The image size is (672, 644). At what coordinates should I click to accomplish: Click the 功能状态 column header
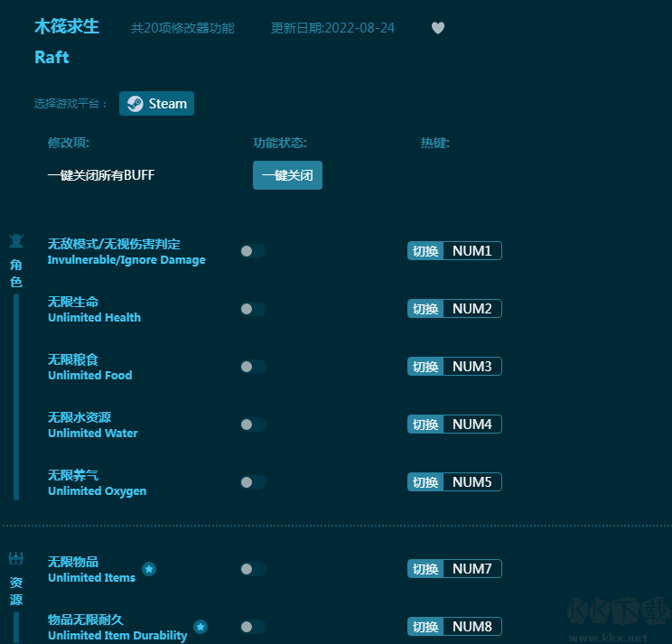coord(280,143)
